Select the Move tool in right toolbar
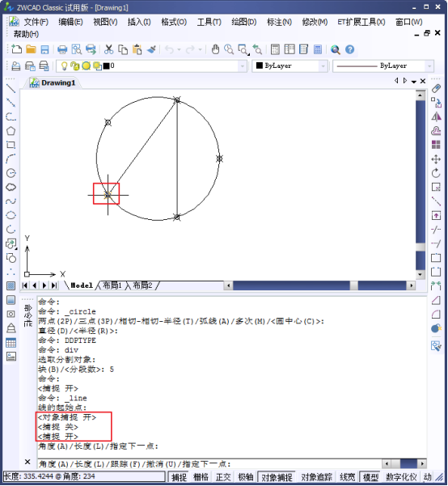Viewport: 448px width, 486px height. (436, 159)
